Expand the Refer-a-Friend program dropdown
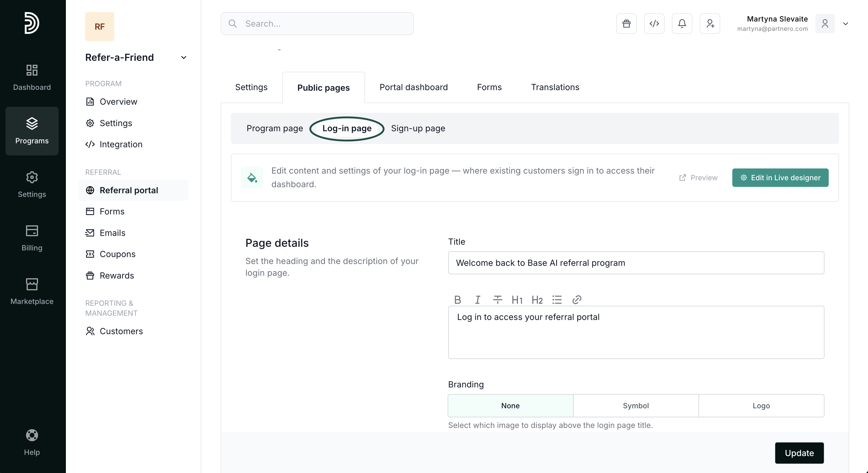868x473 pixels. pyautogui.click(x=184, y=58)
